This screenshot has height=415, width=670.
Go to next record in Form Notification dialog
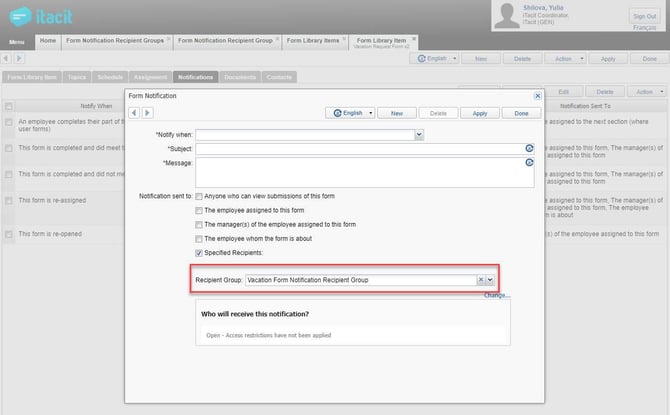tap(147, 113)
